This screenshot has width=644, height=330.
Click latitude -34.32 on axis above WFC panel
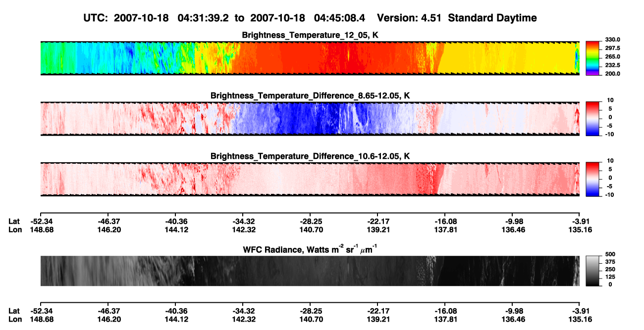[x=243, y=221]
